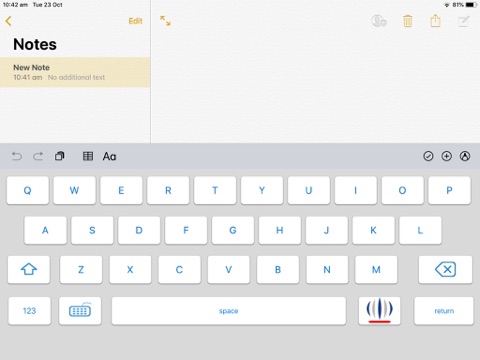Compose a new note
480x360 pixels.
coord(463,21)
